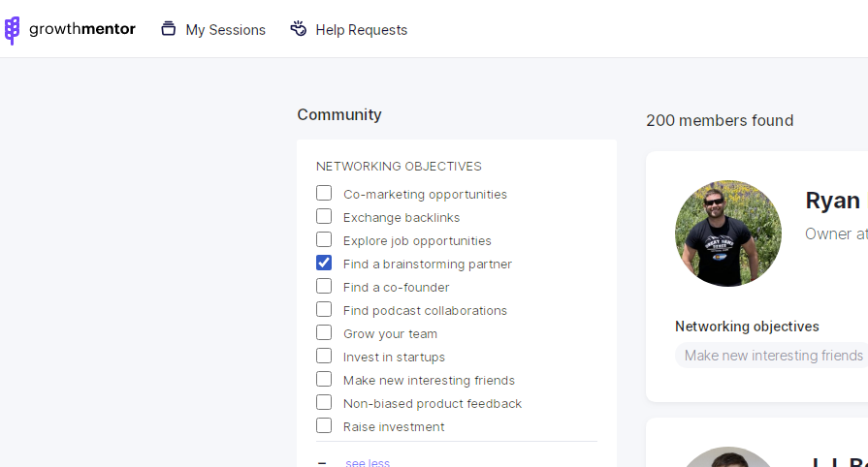Click Ryan's name heading

coord(833,201)
